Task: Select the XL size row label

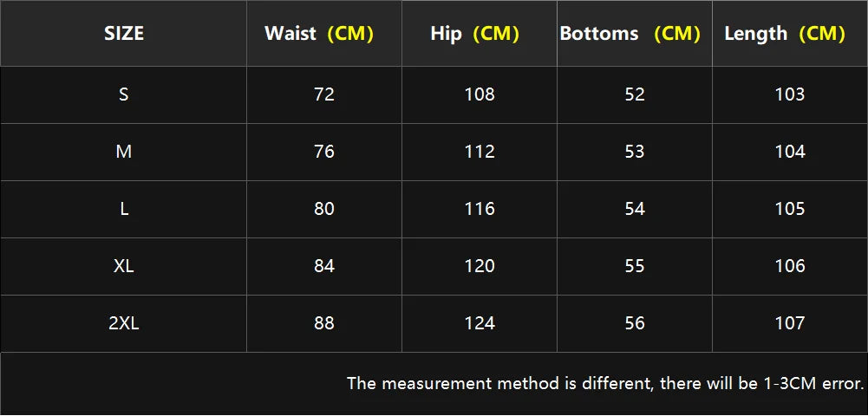Action: coord(124,266)
